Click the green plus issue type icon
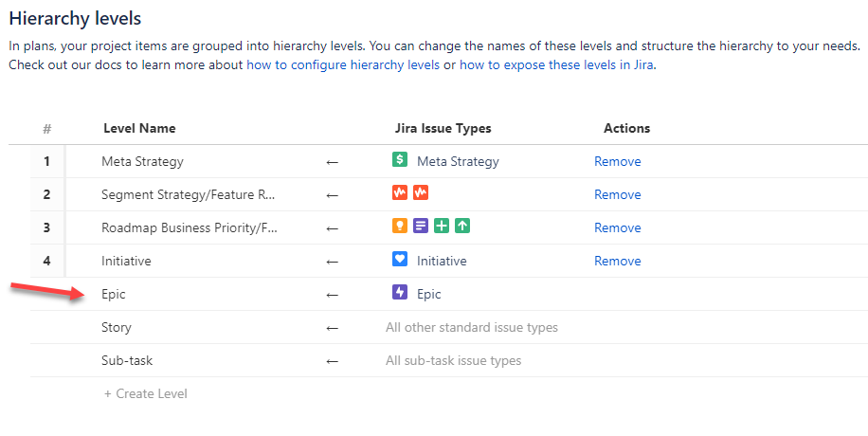Image resolution: width=868 pixels, height=436 pixels. pos(442,227)
